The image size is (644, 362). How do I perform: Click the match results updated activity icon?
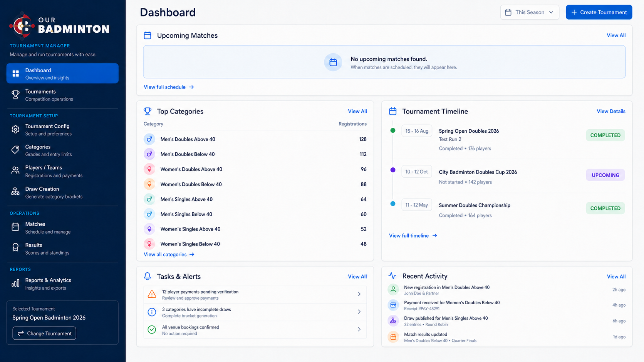(393, 337)
